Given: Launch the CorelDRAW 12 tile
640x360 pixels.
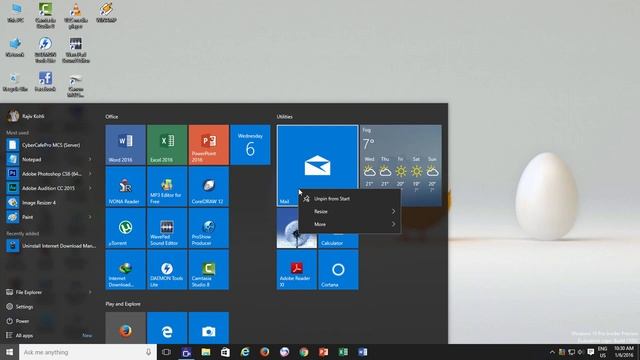Looking at the screenshot, I should point(209,187).
